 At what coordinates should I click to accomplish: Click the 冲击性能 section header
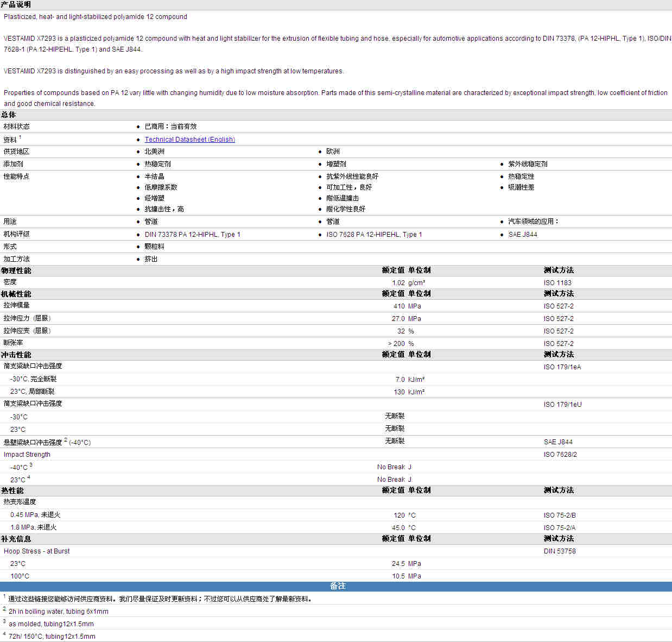coord(16,355)
